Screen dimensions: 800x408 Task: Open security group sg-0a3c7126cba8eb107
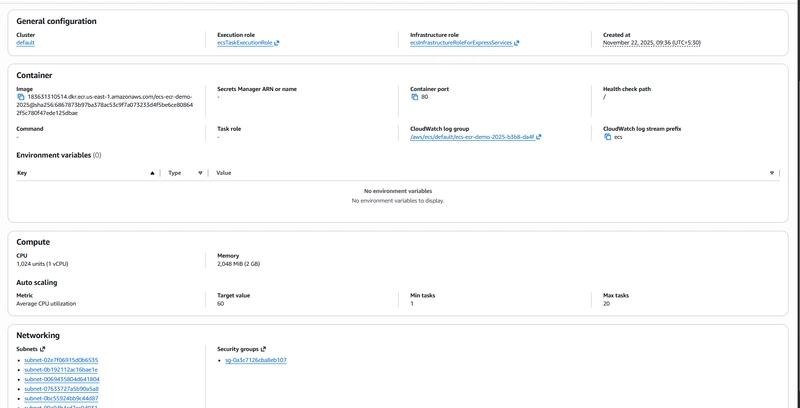tap(256, 360)
